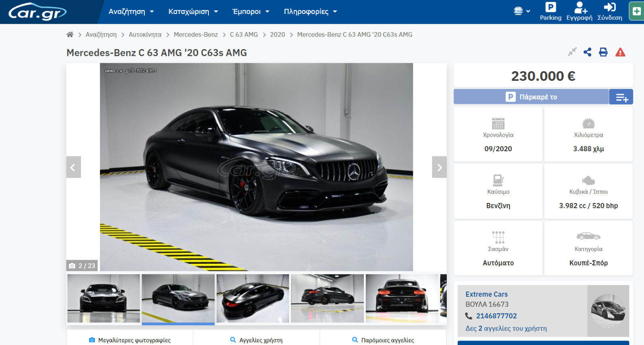644x345 pixels.
Task: Click the Πάρκαρέ το button
Action: coord(531,97)
